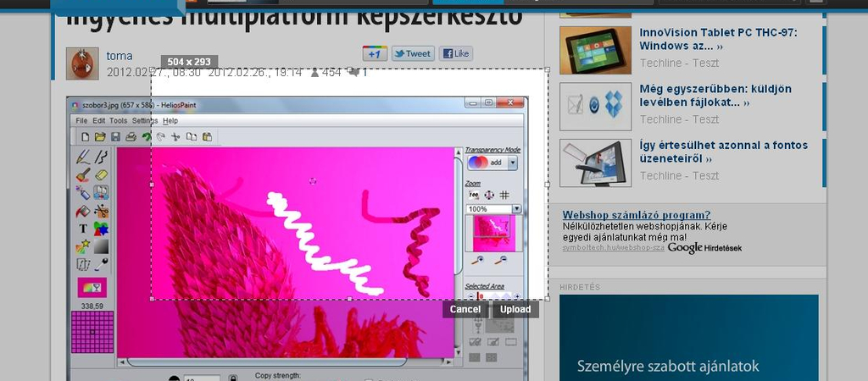Click the Tweet button
This screenshot has height=381, width=868.
[413, 53]
